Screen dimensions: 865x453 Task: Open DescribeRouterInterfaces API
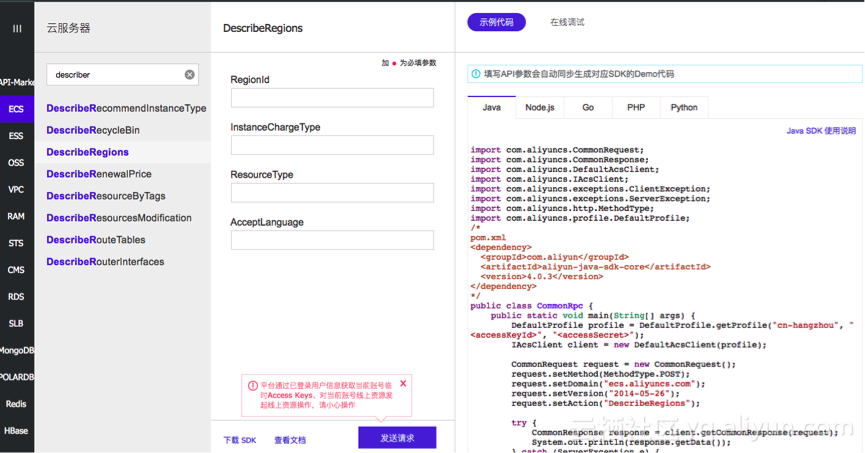(x=105, y=262)
